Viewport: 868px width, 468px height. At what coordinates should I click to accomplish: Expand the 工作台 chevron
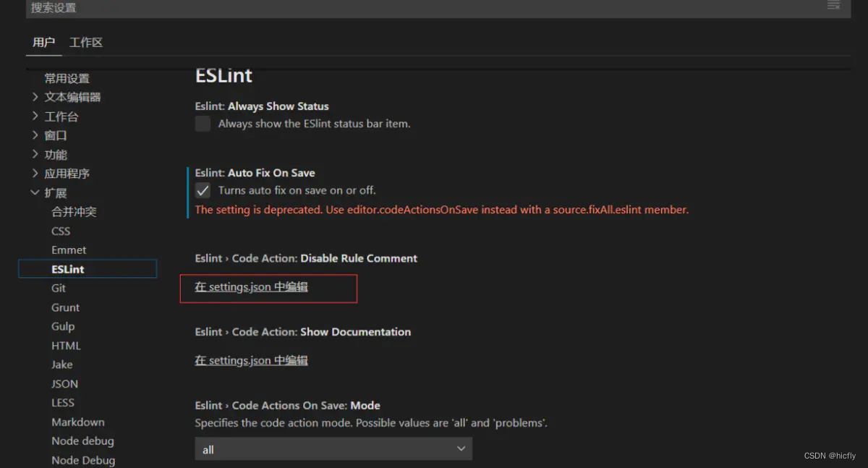35,116
